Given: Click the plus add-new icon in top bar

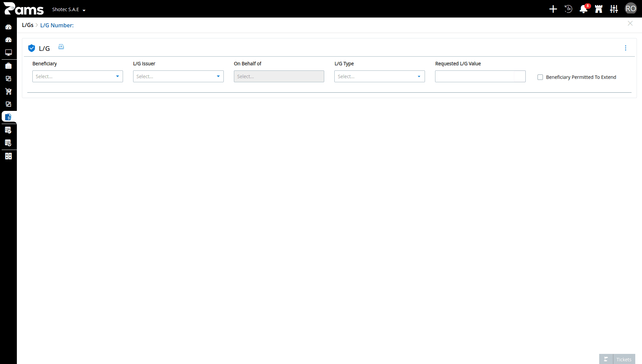Looking at the screenshot, I should point(553,9).
